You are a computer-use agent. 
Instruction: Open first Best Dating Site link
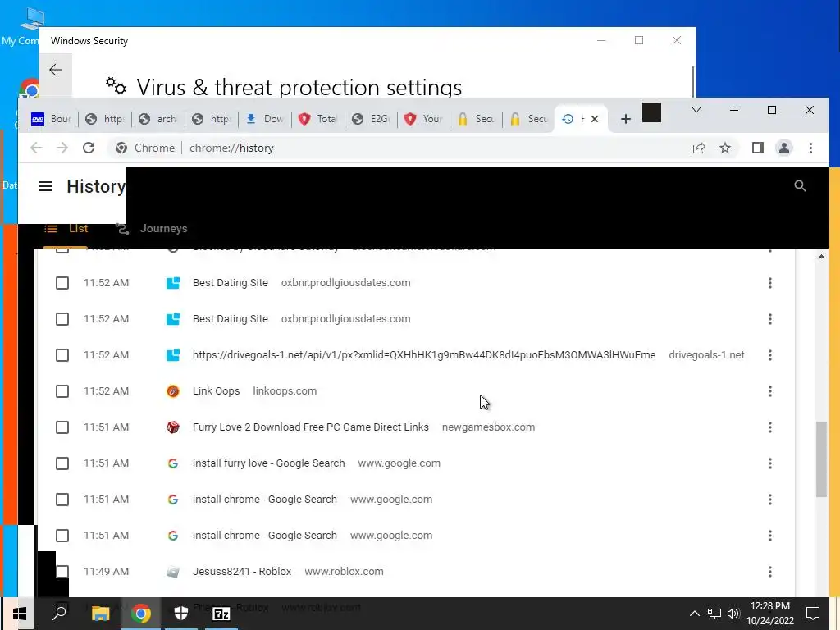pyautogui.click(x=231, y=283)
